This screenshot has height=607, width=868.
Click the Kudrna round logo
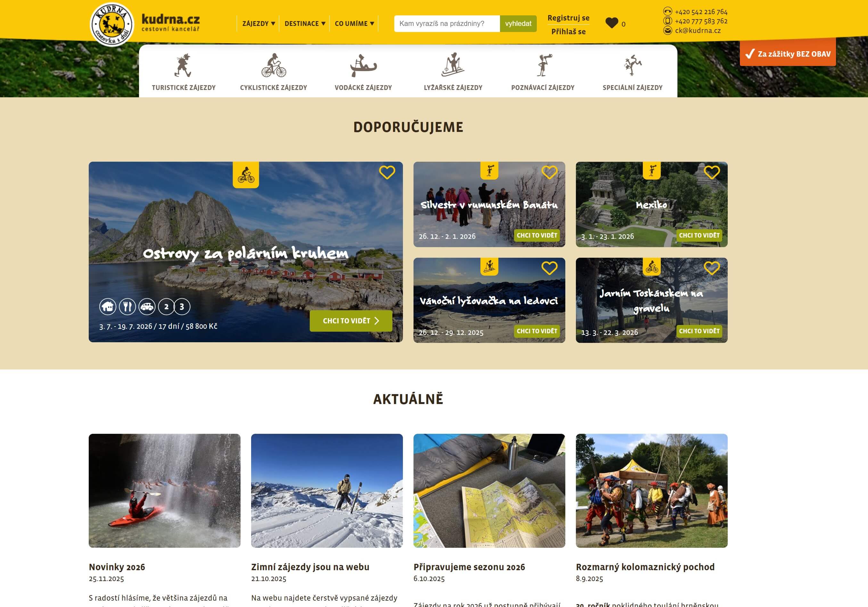112,24
